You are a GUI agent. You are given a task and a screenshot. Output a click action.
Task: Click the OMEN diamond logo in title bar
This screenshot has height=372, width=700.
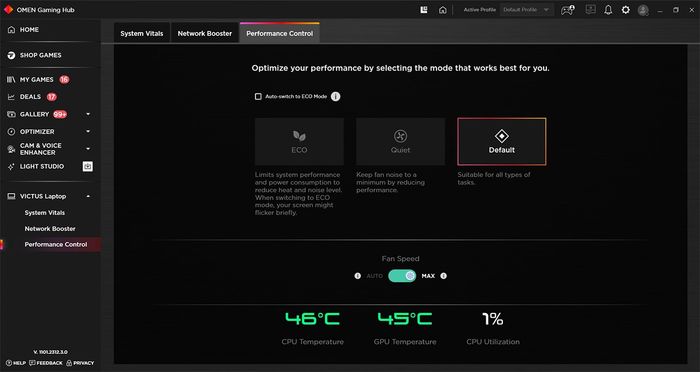8,9
